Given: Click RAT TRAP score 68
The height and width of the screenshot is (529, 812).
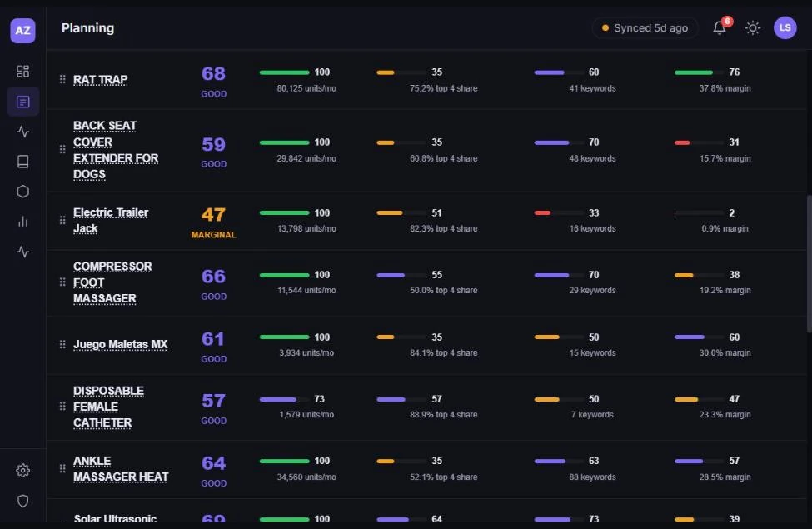Looking at the screenshot, I should point(213,73).
